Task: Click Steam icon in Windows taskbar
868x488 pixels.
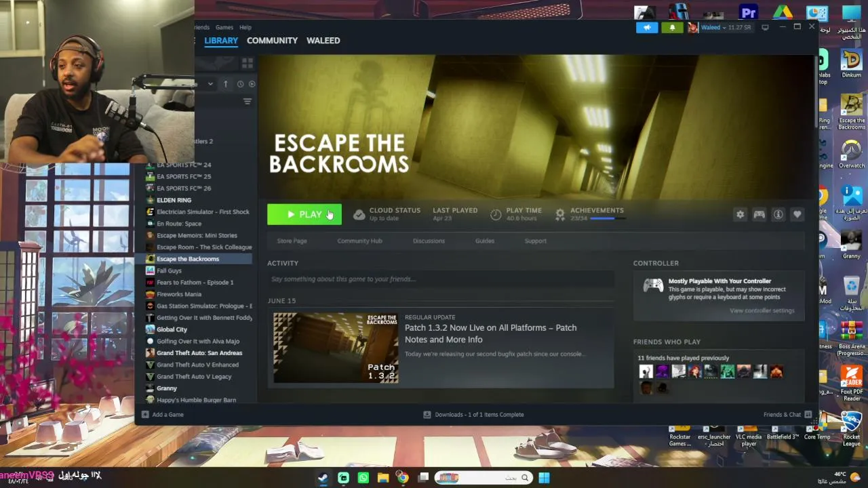Action: coord(323,478)
